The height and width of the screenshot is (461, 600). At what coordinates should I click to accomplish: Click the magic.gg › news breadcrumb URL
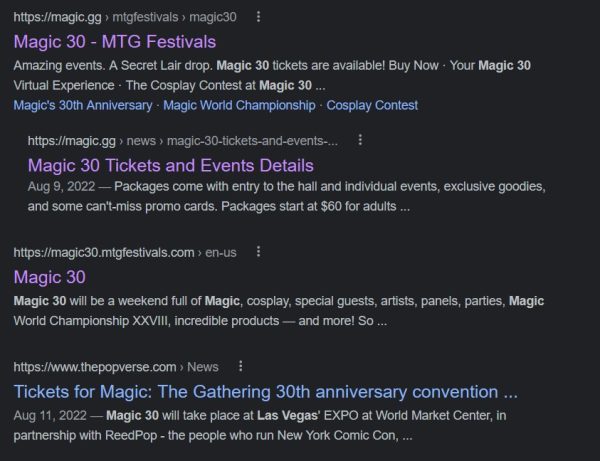click(183, 141)
